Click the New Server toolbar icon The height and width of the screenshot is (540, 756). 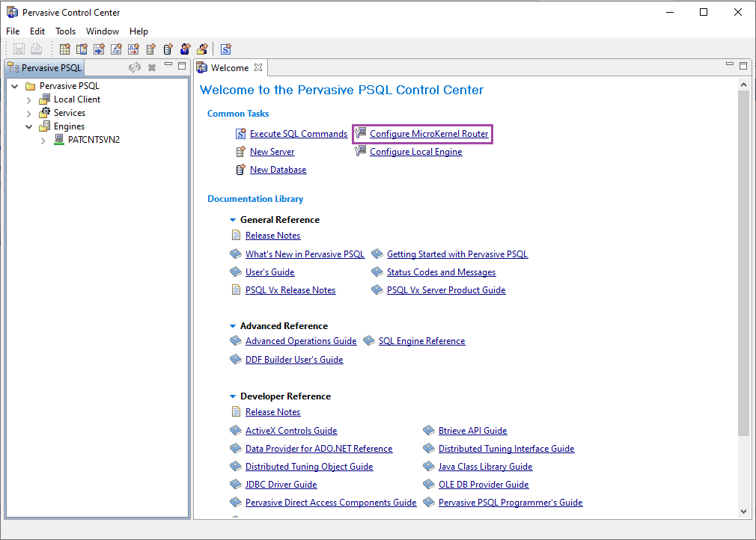151,49
